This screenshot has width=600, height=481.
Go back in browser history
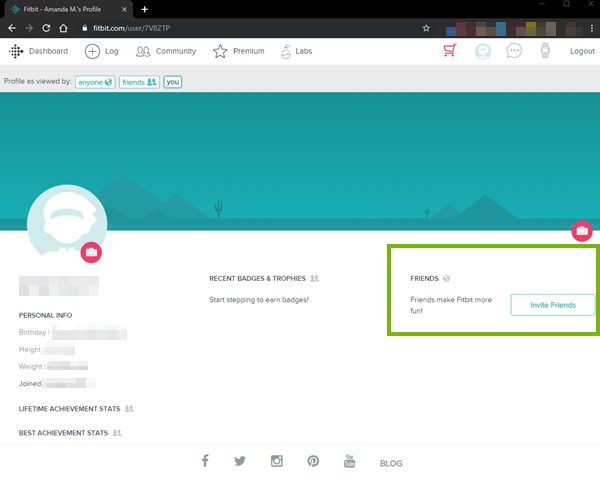pyautogui.click(x=12, y=28)
